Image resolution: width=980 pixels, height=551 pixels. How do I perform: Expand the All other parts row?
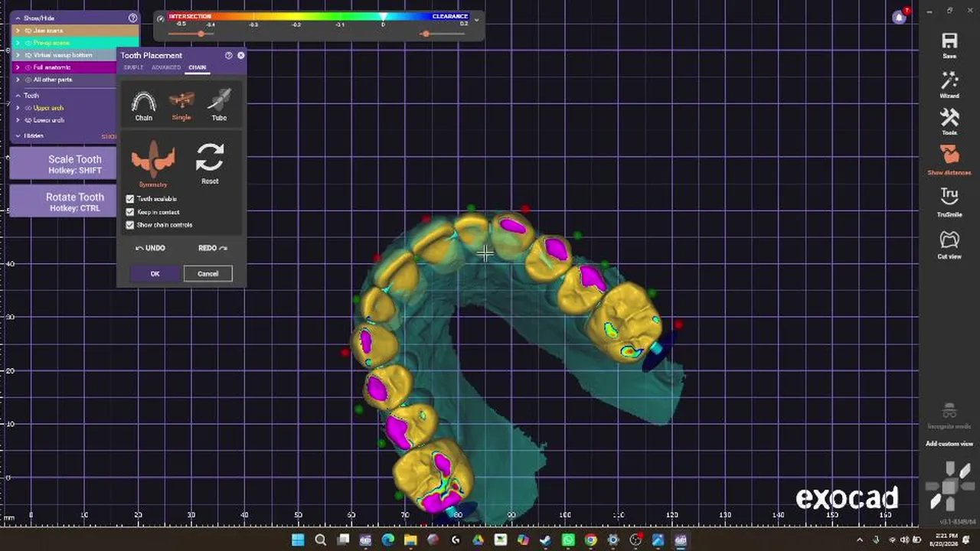pos(18,80)
